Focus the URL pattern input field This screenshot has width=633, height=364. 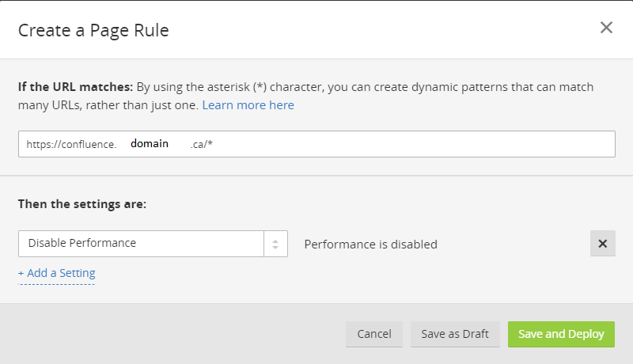click(x=396, y=144)
